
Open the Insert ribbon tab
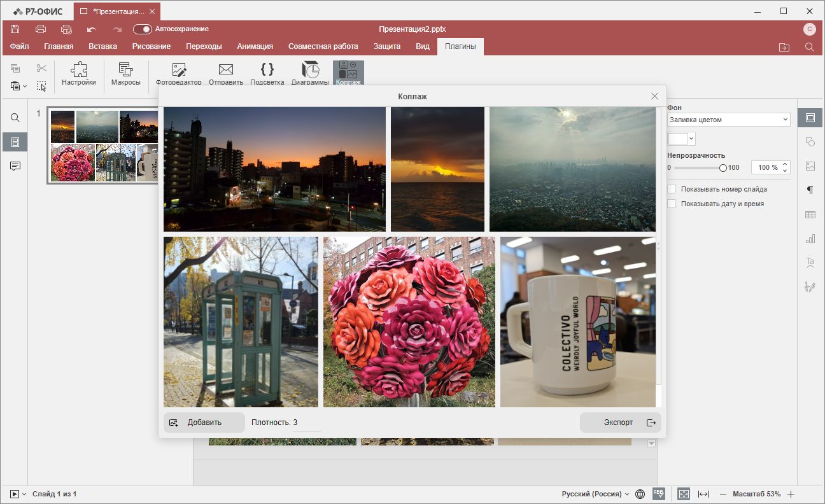click(102, 46)
